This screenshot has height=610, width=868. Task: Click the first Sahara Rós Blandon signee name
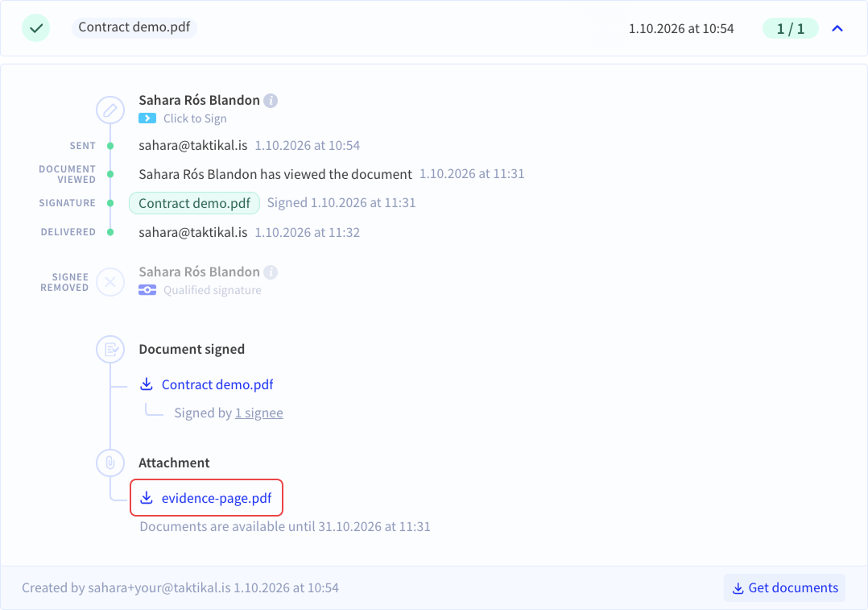coord(200,100)
